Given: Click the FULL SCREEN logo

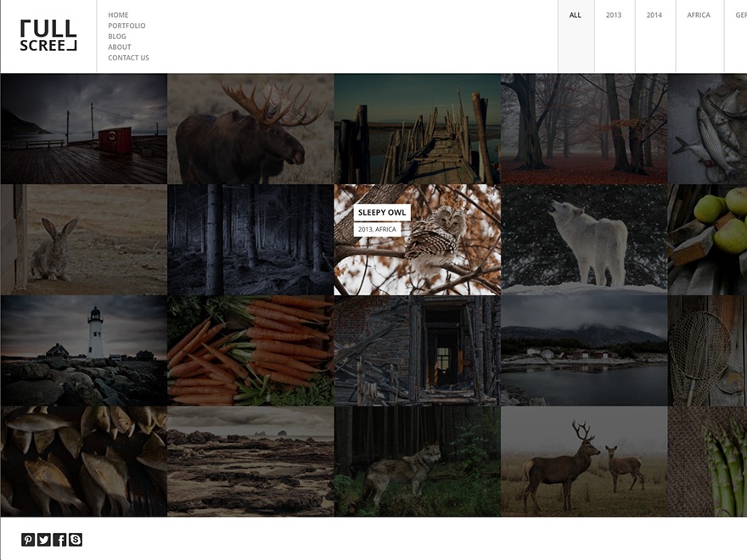Looking at the screenshot, I should point(48,36).
